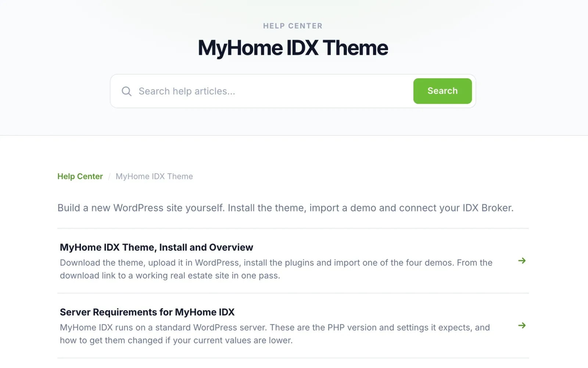Viewport: 588px width, 368px height.
Task: Click the MyHome IDX Theme page heading
Action: click(x=293, y=48)
